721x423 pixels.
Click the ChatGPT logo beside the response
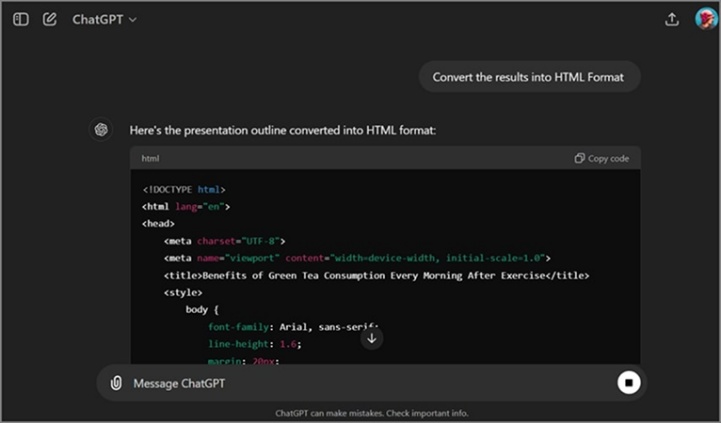tap(101, 130)
